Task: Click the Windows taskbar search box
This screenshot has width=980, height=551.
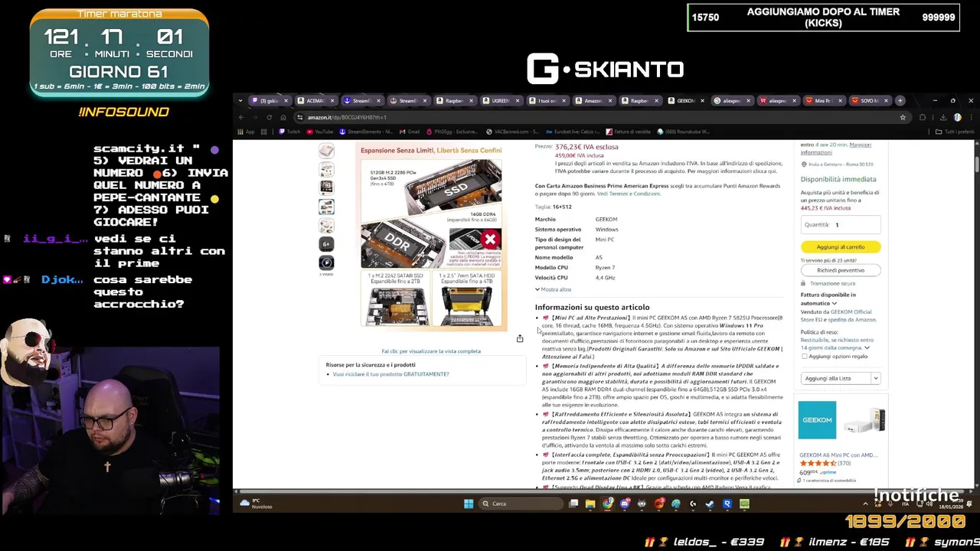Action: [521, 504]
